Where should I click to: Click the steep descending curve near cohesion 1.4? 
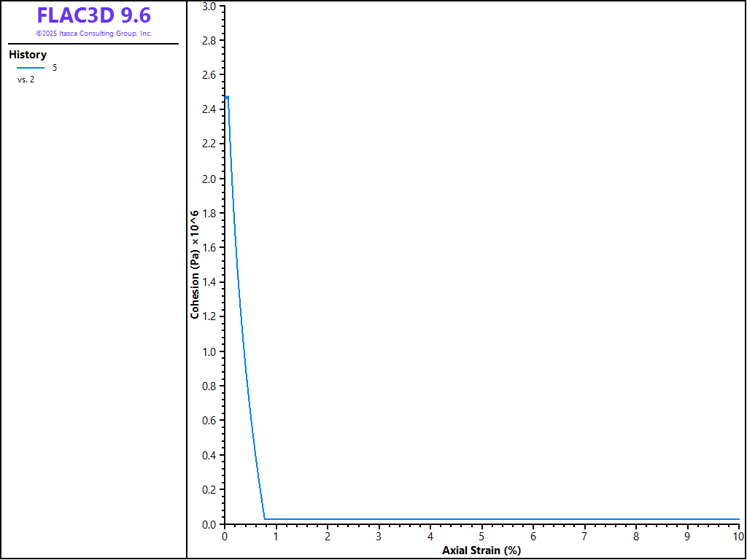[x=239, y=282]
